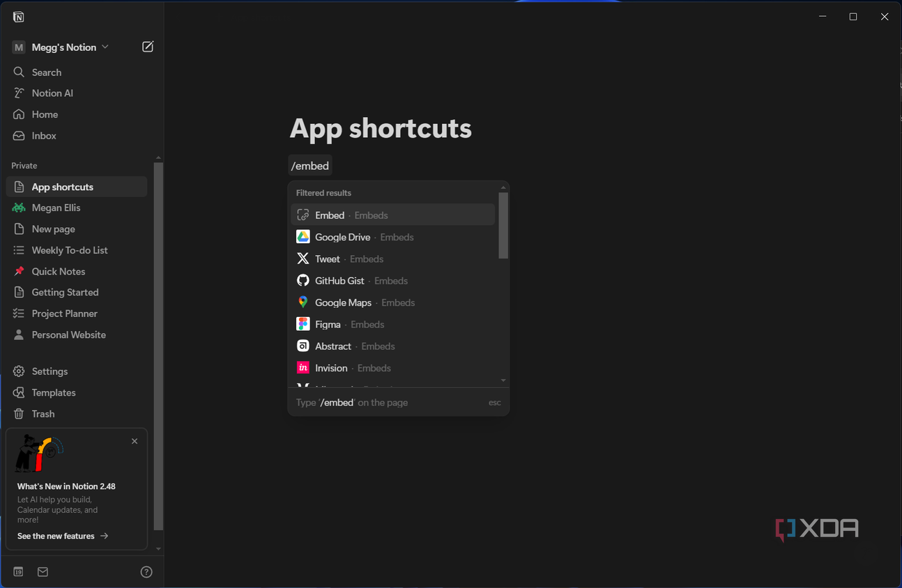Select Invision embed option
This screenshot has width=902, height=588.
click(x=392, y=368)
